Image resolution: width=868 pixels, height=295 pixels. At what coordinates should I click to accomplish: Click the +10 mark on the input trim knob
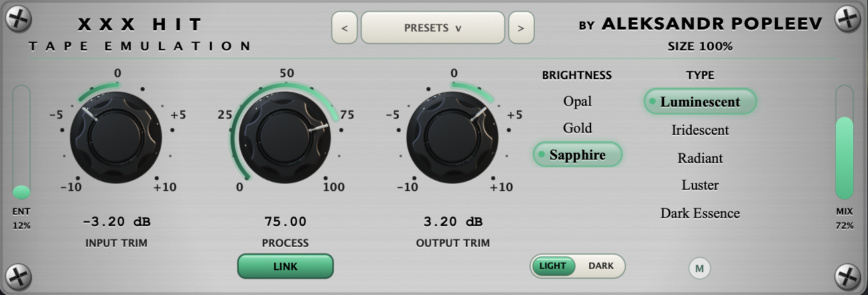(165, 186)
